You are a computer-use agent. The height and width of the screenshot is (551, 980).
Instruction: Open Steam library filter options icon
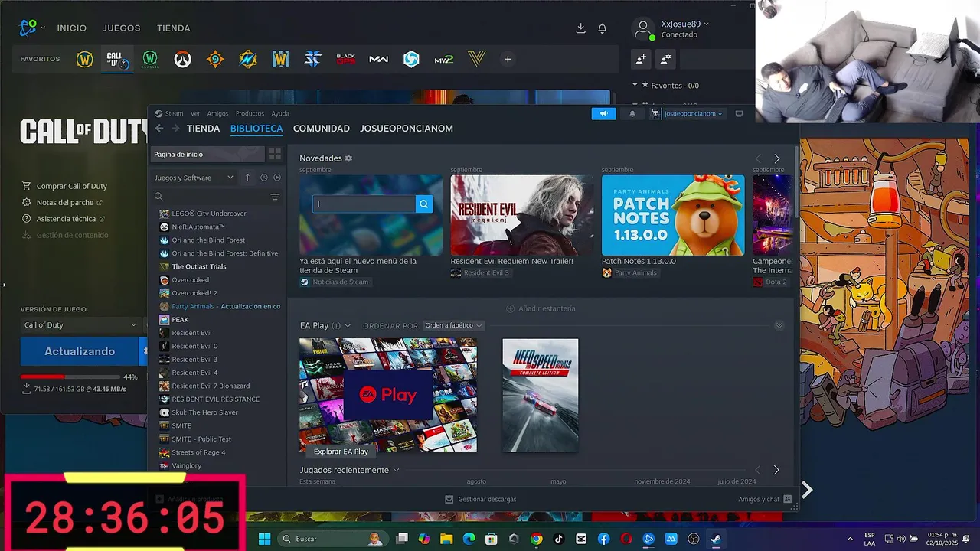[275, 197]
